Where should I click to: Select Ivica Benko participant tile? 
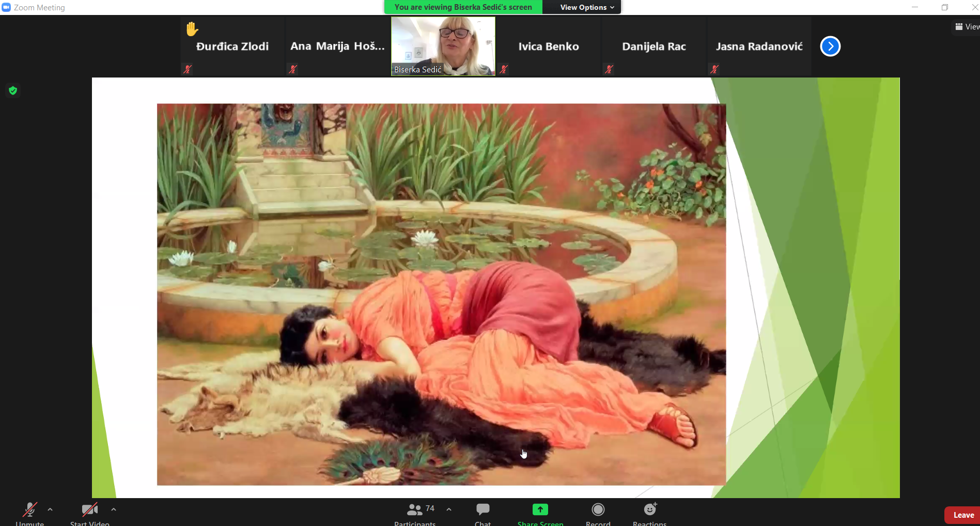[549, 46]
